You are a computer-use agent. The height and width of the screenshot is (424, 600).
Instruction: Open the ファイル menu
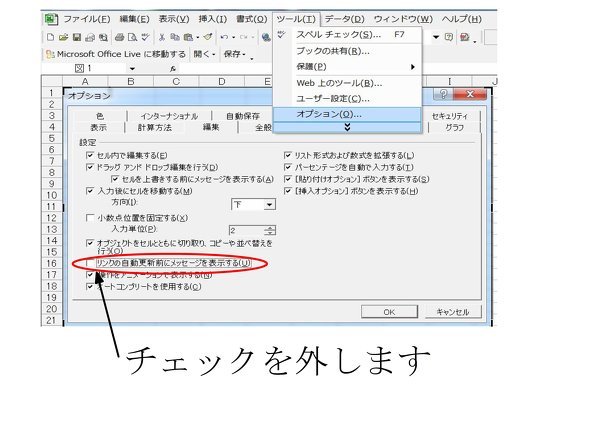[85, 19]
